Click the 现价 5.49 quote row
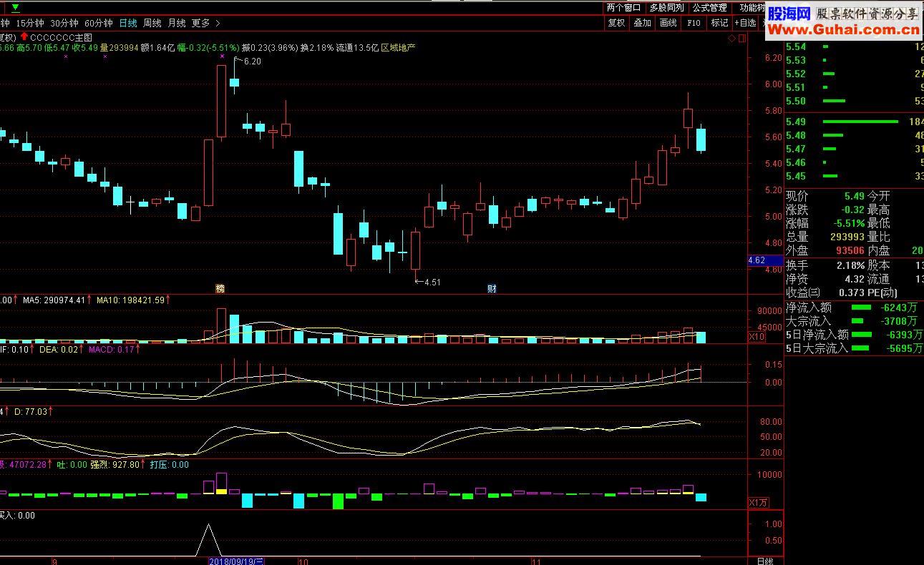 pyautogui.click(x=825, y=196)
